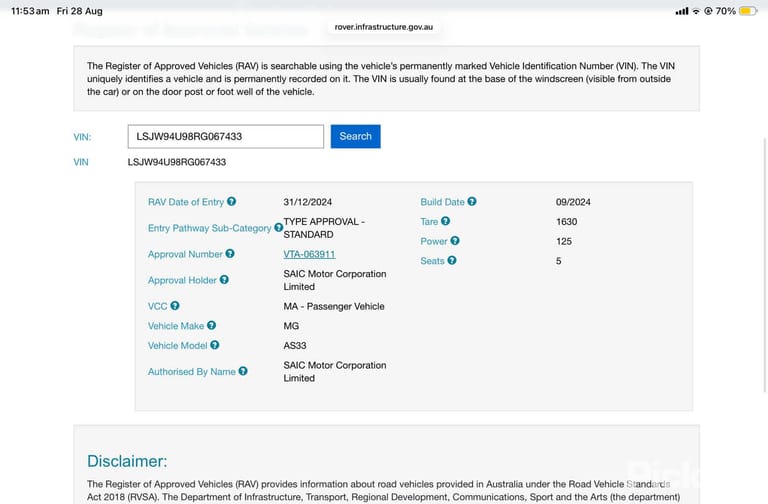Tap the battery icon in status bar
768x504 pixels.
pyautogui.click(x=748, y=11)
